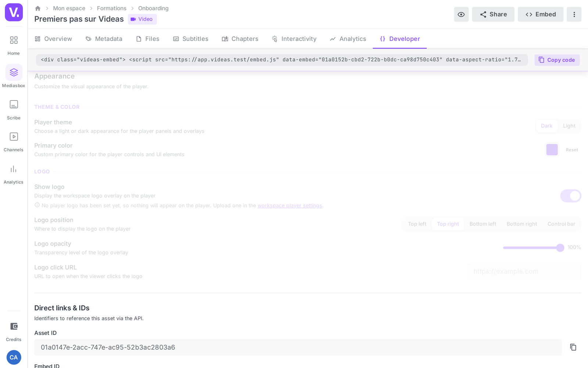This screenshot has height=368, width=588.
Task: Click the "100%" opacity value
Action: click(x=574, y=247)
